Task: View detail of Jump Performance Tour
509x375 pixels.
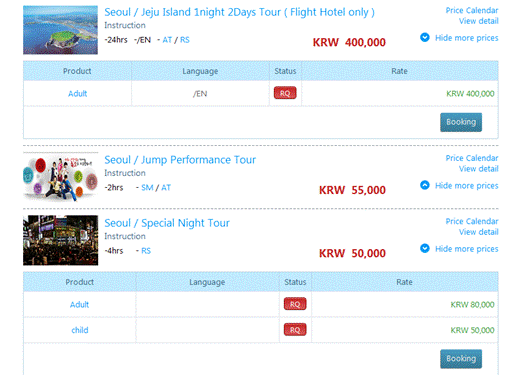Action: [478, 169]
